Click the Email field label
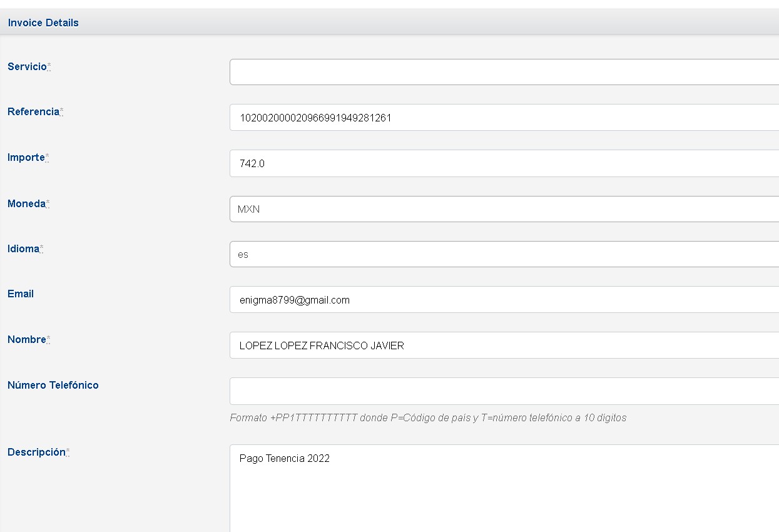This screenshot has height=532, width=779. 21,294
